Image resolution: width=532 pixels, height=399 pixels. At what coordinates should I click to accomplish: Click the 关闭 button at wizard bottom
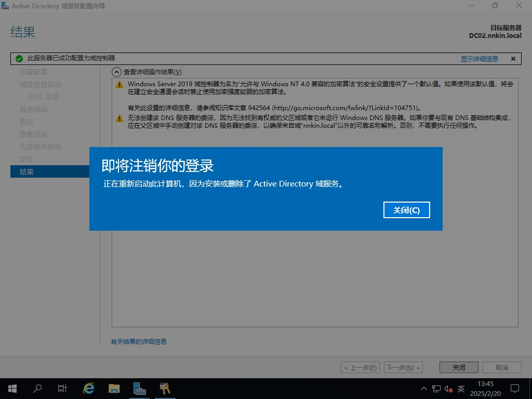point(458,367)
